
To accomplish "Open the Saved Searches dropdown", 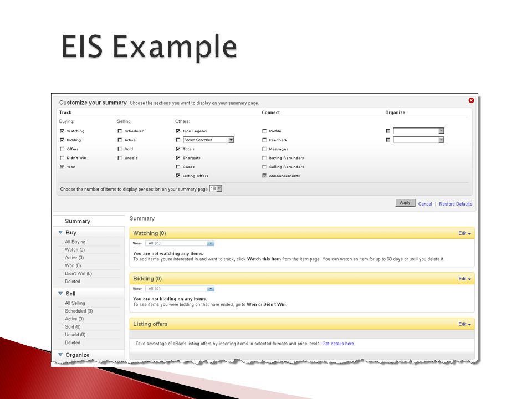I will 208,140.
